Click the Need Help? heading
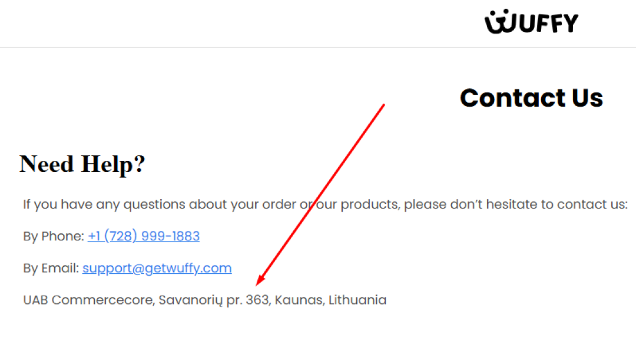The height and width of the screenshot is (364, 636). [82, 164]
